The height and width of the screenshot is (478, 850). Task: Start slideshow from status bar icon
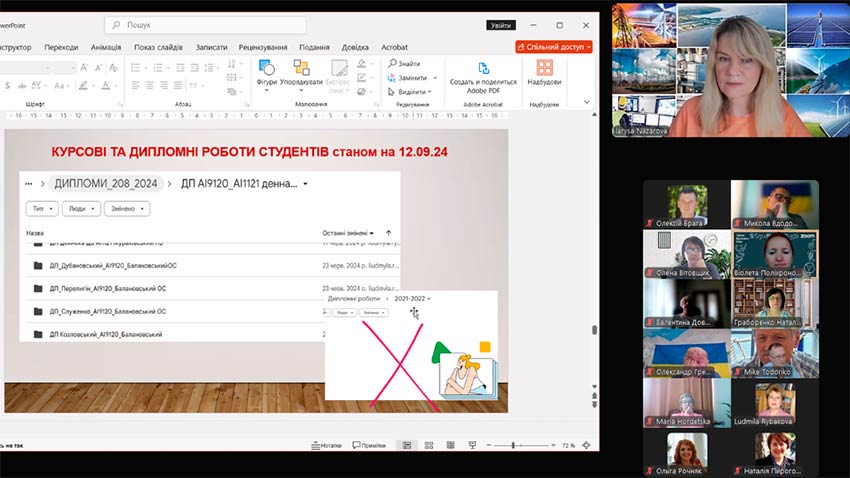pos(470,445)
